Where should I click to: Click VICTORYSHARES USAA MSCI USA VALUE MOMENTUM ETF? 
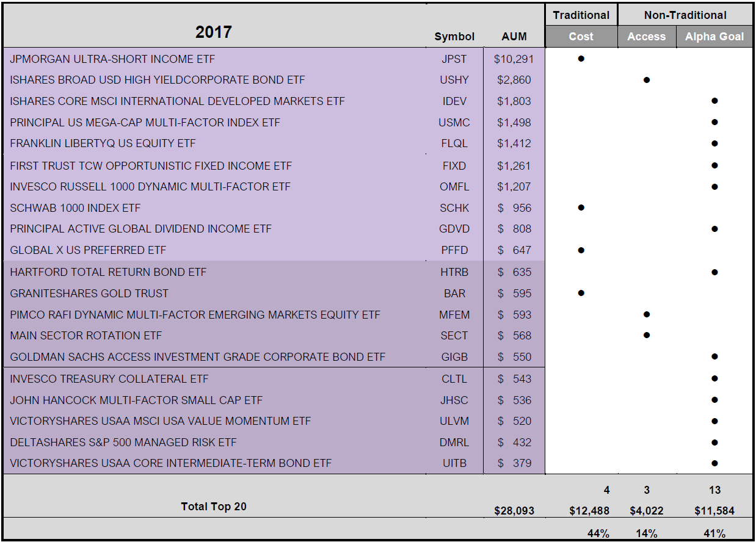[x=161, y=421]
